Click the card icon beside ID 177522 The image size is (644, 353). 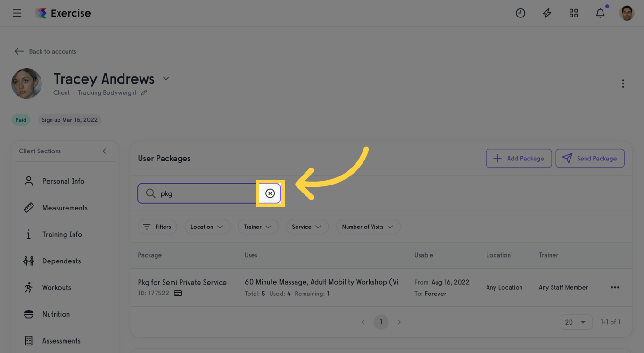[x=178, y=294]
